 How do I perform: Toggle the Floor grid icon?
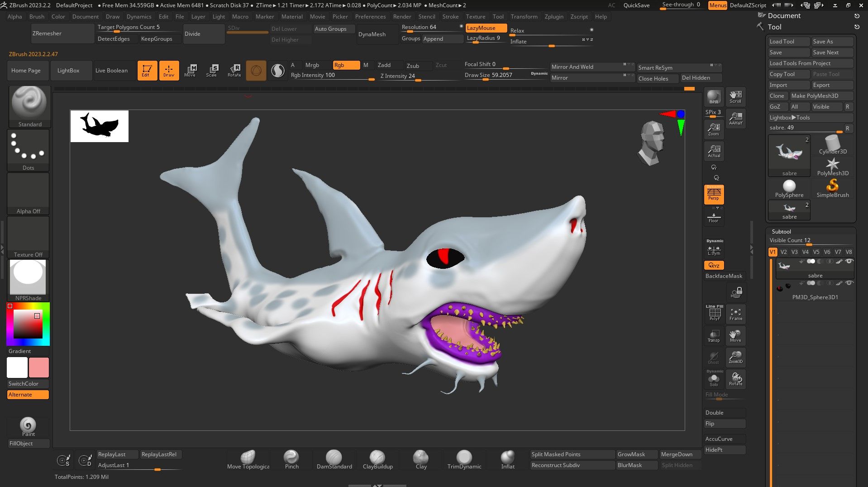click(714, 218)
